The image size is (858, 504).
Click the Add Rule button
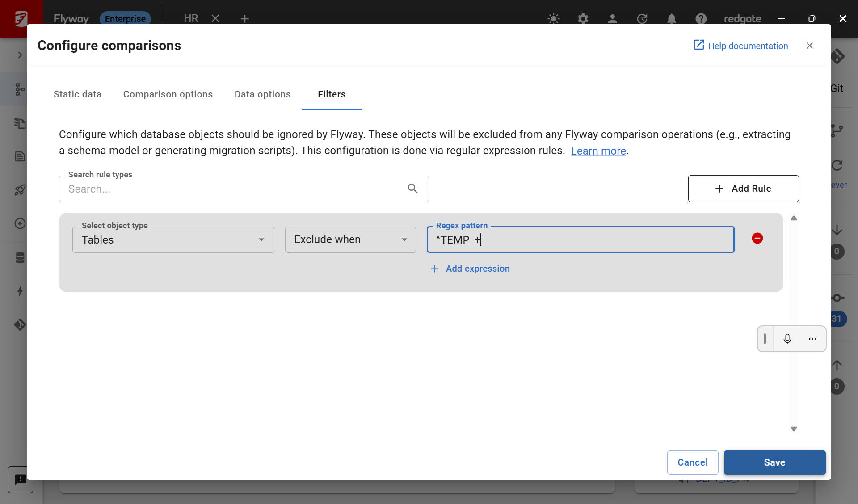743,189
